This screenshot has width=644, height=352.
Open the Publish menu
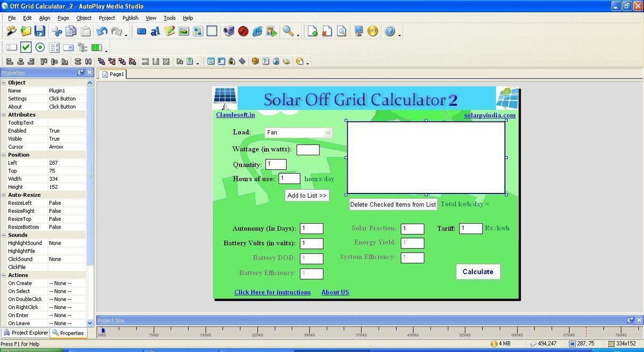130,18
